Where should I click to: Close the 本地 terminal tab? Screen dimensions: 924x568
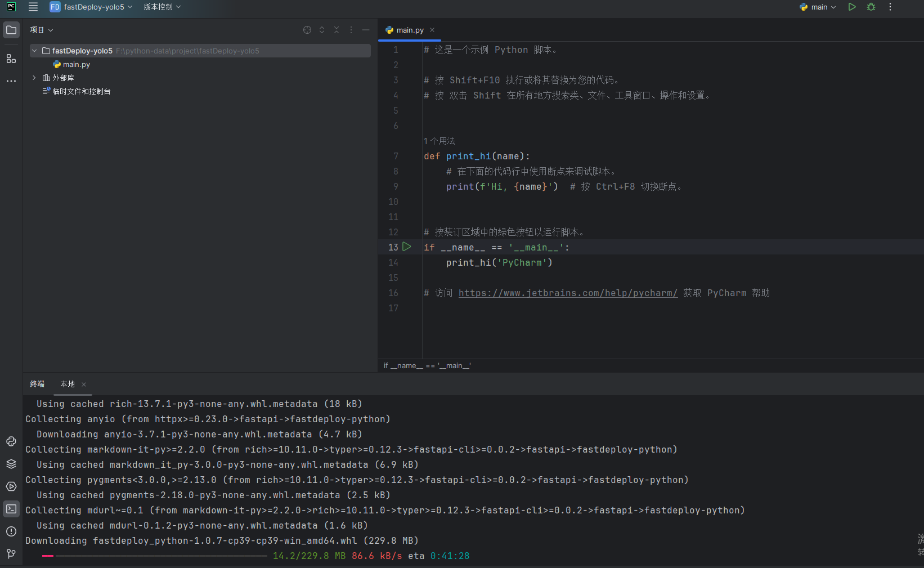click(x=84, y=384)
